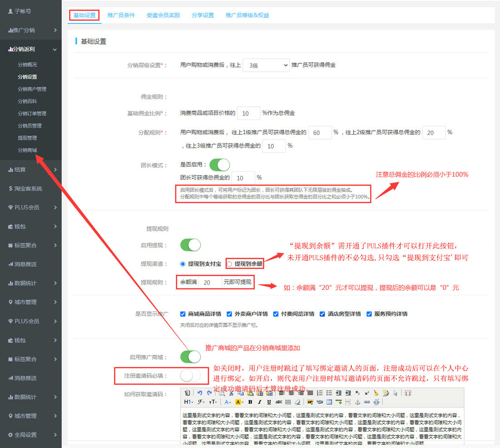Image resolution: width=500 pixels, height=448 pixels.
Task: Click the bold icon in the editor
Action: 250,402
